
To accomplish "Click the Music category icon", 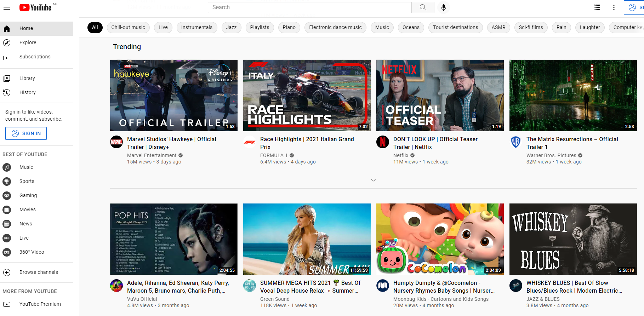I will coord(7,167).
